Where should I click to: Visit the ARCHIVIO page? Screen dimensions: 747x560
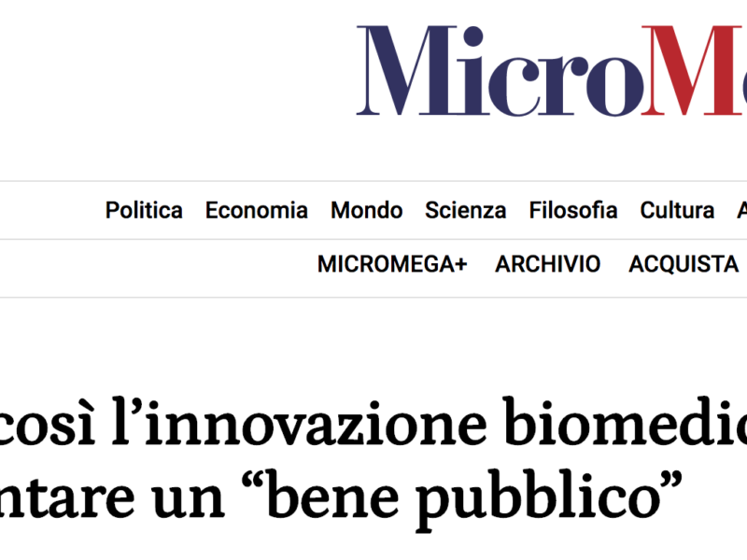[x=548, y=264]
